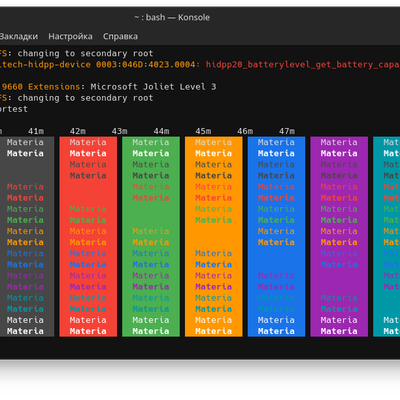Click the 'Microsoft Joliet Level 3' text
Viewport: 400px width, 400px height.
[x=153, y=87]
